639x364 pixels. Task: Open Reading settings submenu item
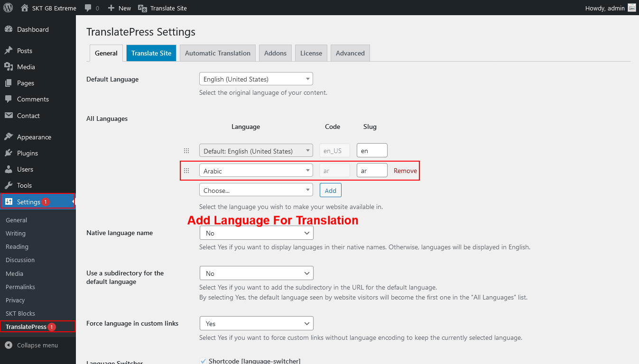pos(17,246)
